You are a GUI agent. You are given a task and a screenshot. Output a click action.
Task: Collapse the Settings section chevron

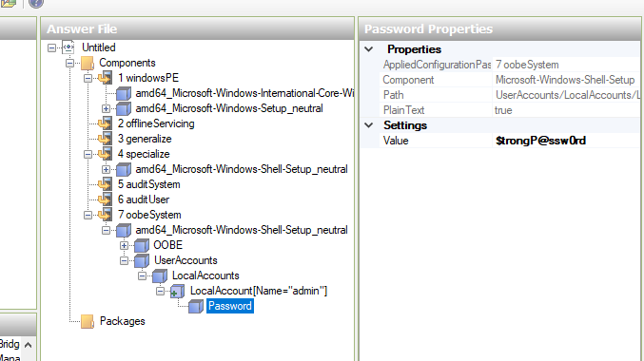pyautogui.click(x=369, y=125)
